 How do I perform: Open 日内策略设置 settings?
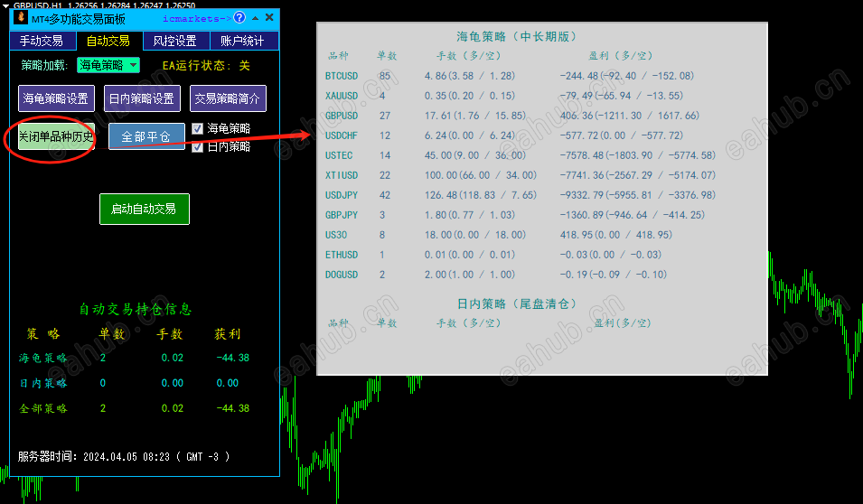coord(142,98)
